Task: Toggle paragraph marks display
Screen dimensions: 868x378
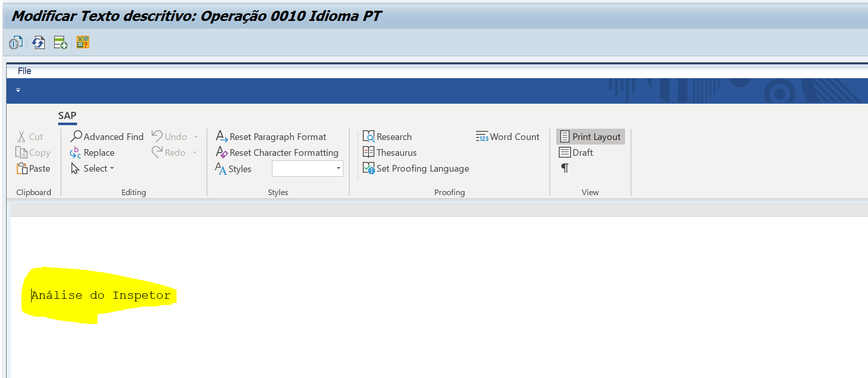Action: click(x=565, y=168)
